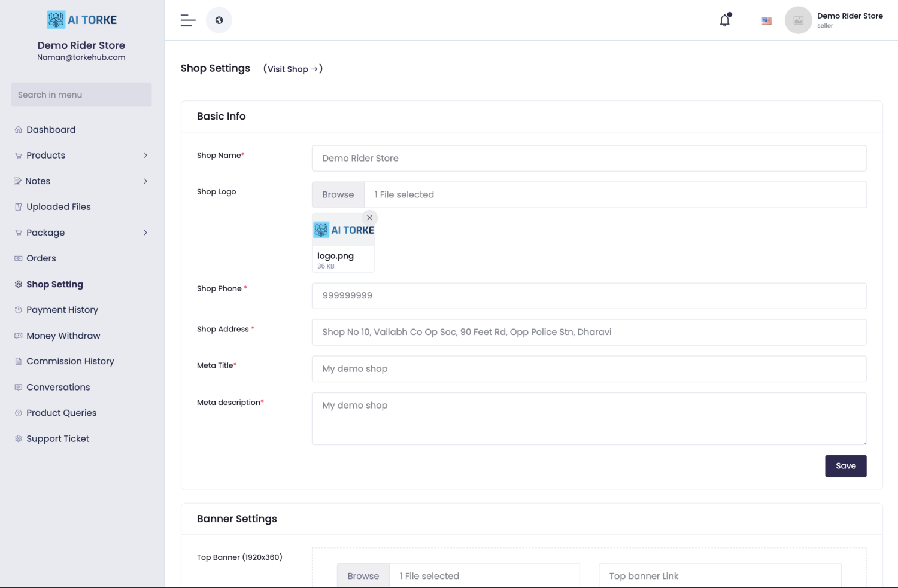Click the Commission History document icon

click(19, 361)
